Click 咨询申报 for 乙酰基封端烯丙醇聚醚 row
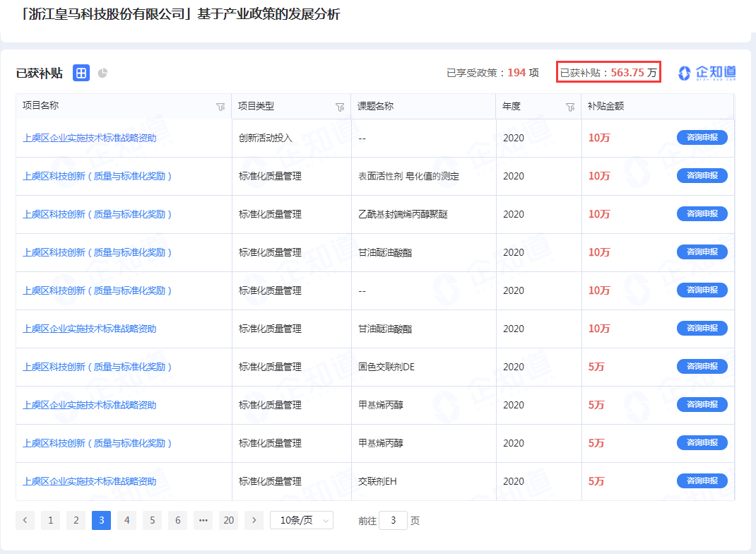 702,213
